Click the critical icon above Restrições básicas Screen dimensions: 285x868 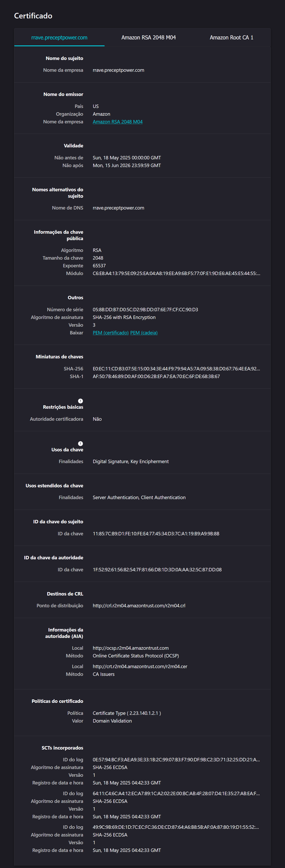coord(80,401)
